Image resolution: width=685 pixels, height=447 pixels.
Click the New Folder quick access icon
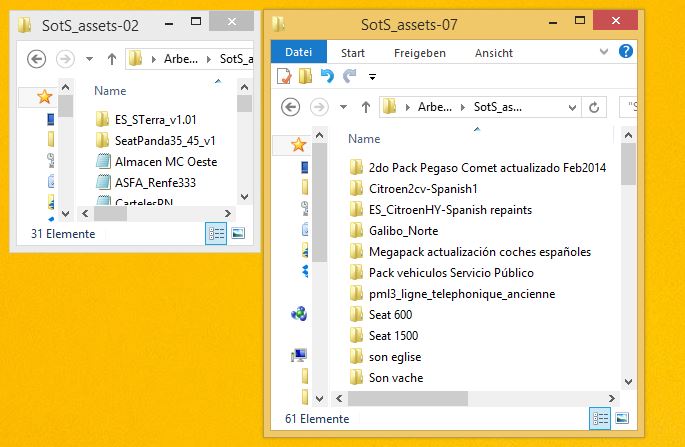[304, 76]
